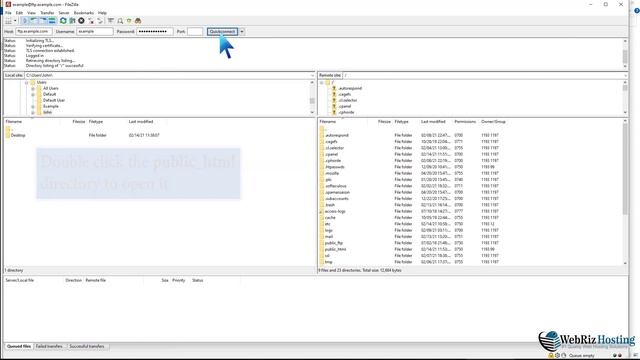Click the public_html folder icon in the remote list
The height and width of the screenshot is (360, 640).
point(322,249)
